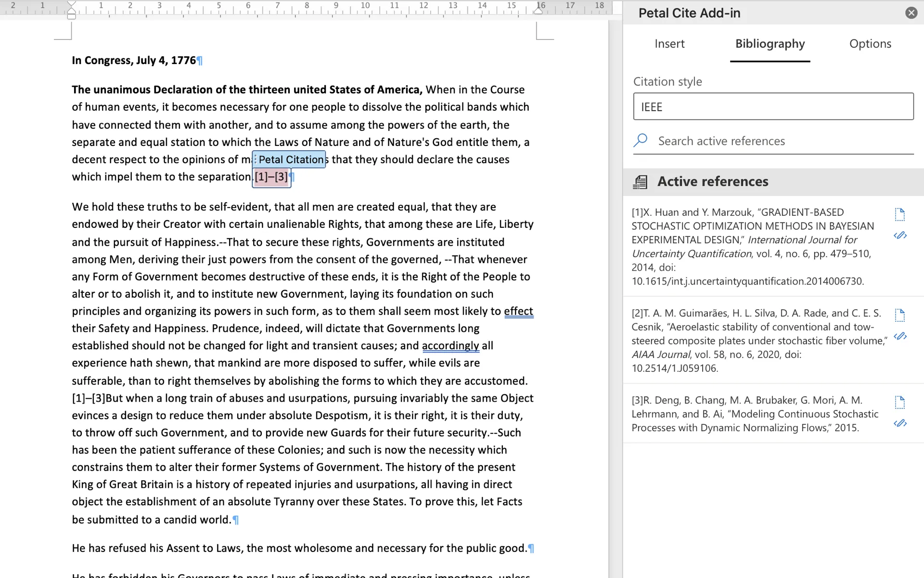Click the 'In Congress, July 4, 1776' heading

click(x=134, y=61)
